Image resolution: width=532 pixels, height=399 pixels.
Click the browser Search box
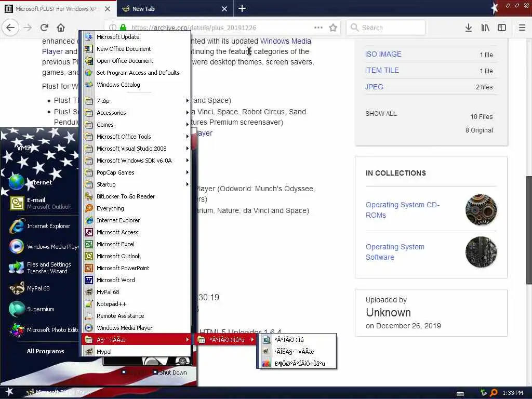(x=385, y=28)
